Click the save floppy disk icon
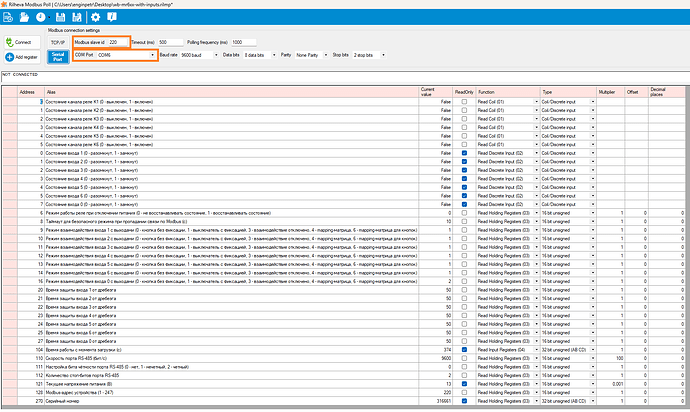This screenshot has height=412, width=690. click(x=60, y=18)
